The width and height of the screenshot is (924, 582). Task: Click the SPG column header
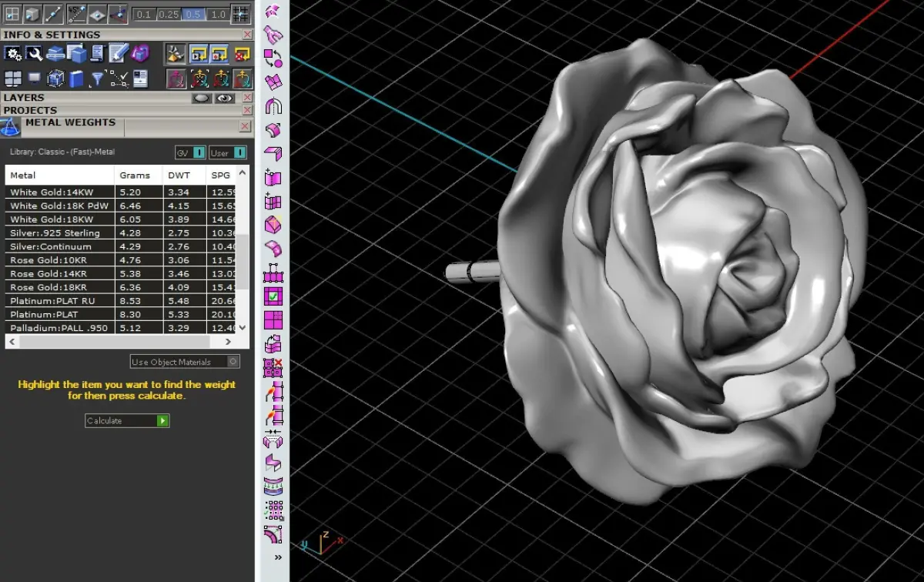coord(222,176)
